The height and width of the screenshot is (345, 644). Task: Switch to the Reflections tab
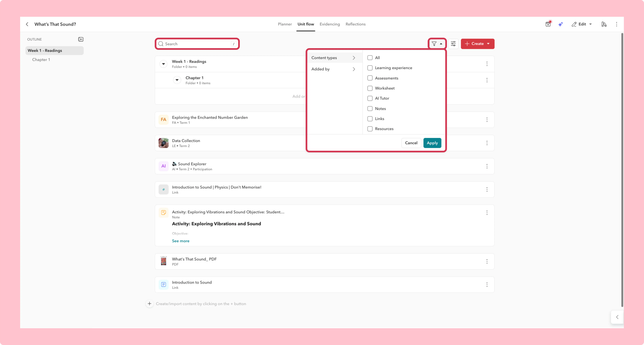[x=356, y=24]
